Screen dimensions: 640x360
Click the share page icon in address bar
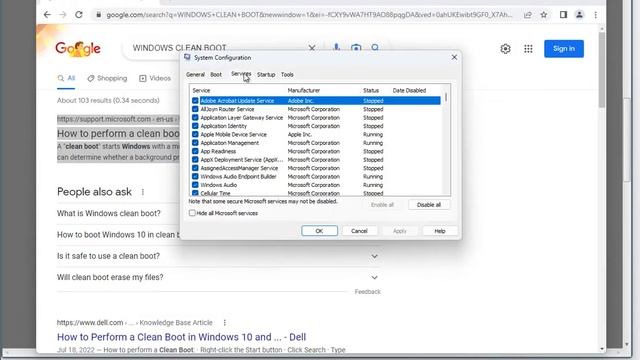[x=528, y=15]
